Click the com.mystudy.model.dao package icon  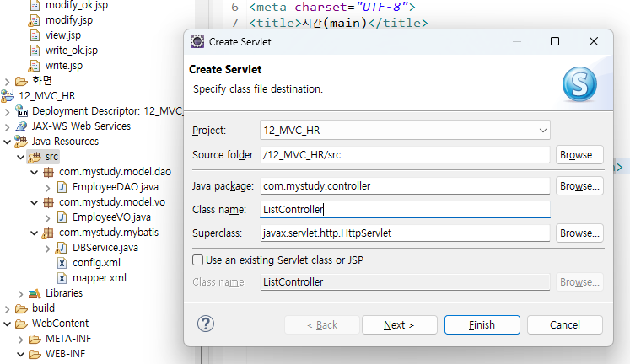(x=49, y=172)
